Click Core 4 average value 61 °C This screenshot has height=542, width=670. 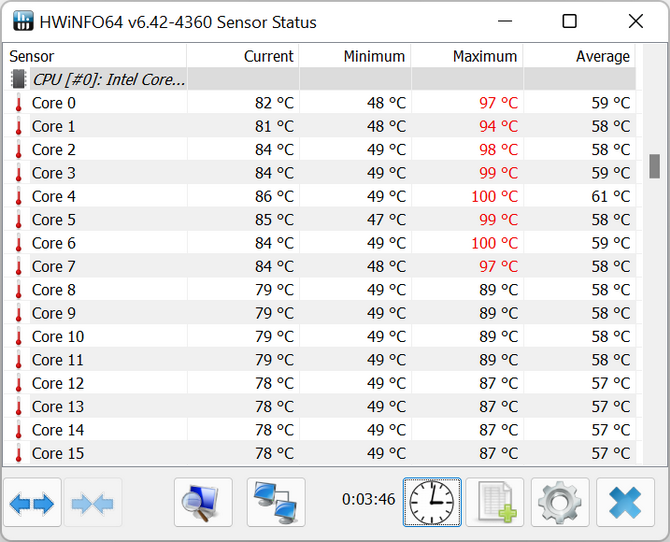tap(611, 197)
